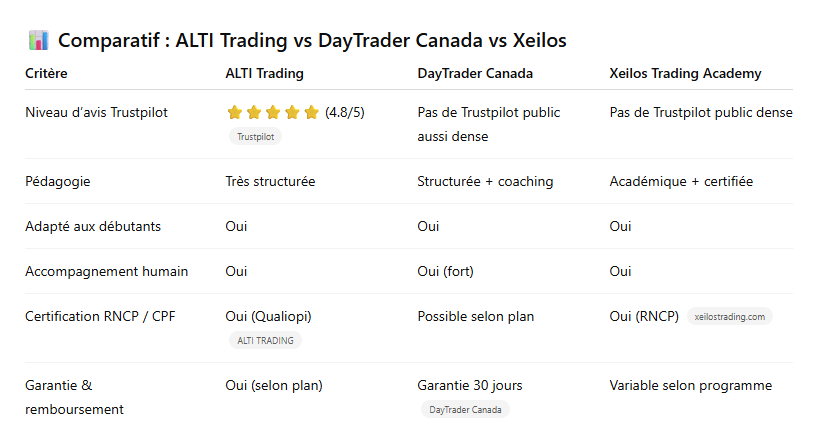This screenshot has height=431, width=838.
Task: Open the xeilostrading.com source link
Action: coord(729,317)
